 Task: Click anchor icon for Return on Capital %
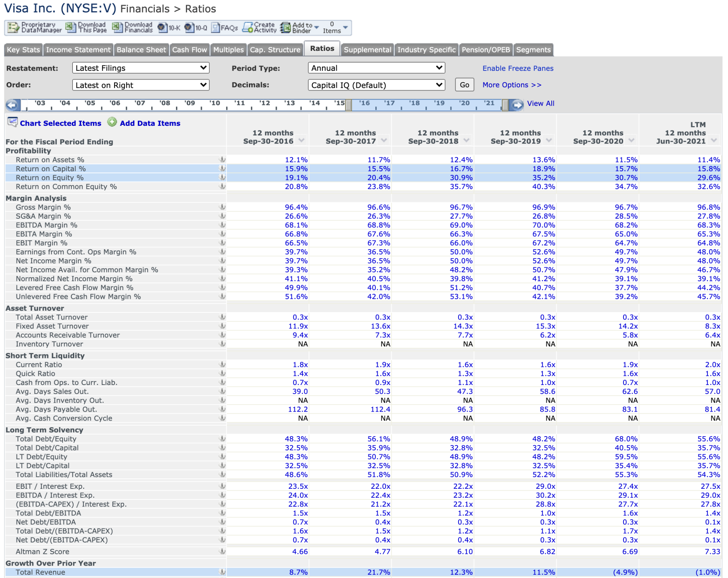(x=222, y=169)
